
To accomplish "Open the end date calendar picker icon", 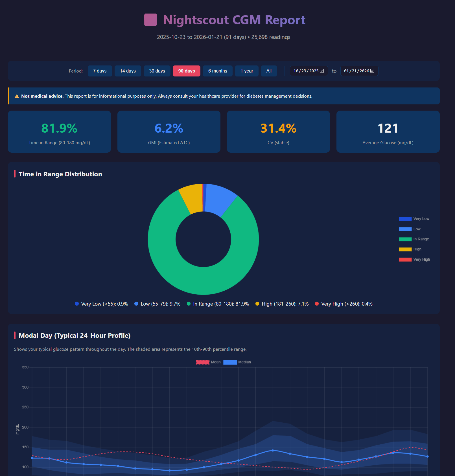I will pyautogui.click(x=372, y=71).
